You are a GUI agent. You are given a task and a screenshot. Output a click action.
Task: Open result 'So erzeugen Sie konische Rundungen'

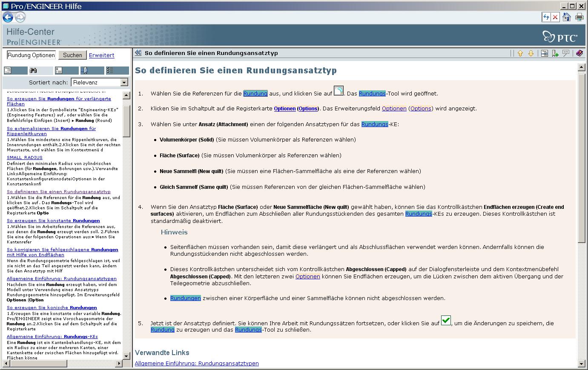tap(52, 307)
